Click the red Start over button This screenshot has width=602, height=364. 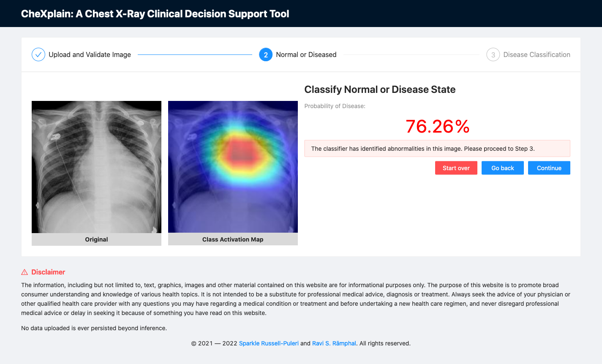(456, 168)
